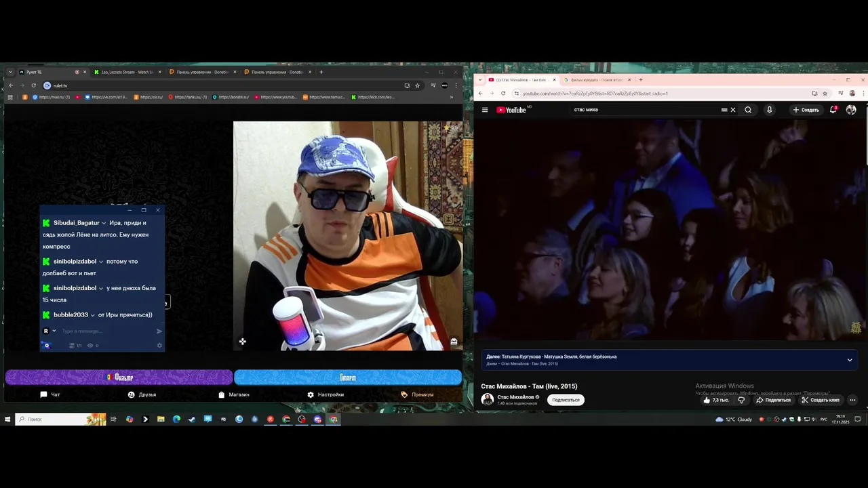Open chat identity dropdown next to R
The image size is (868, 488).
coord(54,331)
